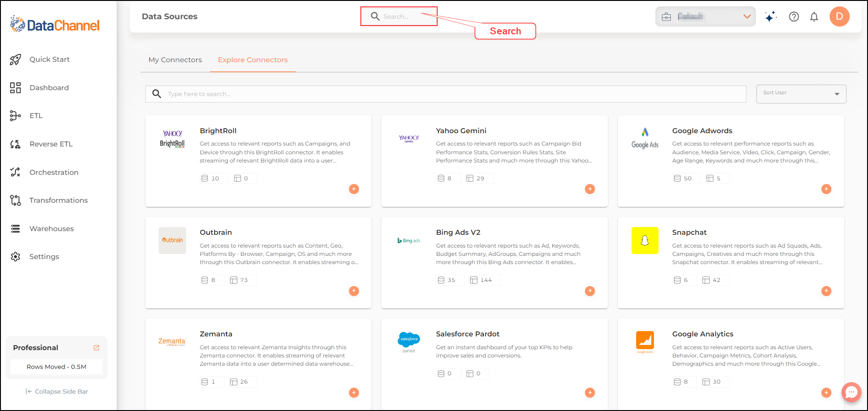Open Professional plan external link icon

pyautogui.click(x=96, y=348)
